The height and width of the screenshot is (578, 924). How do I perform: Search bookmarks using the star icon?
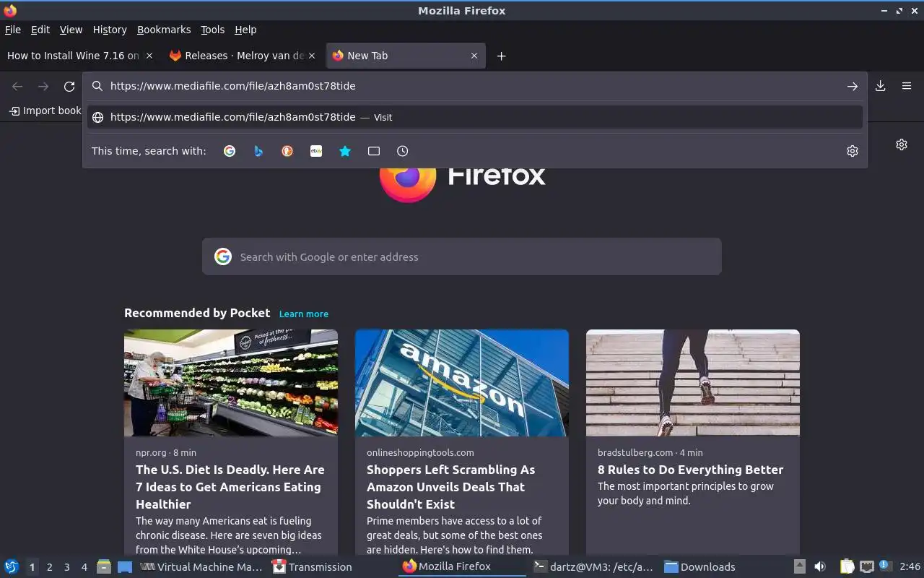point(345,151)
